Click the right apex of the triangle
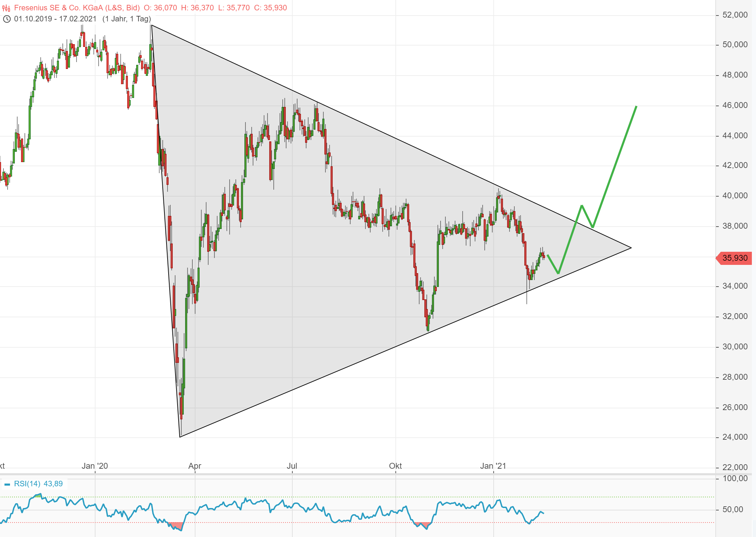 [631, 248]
